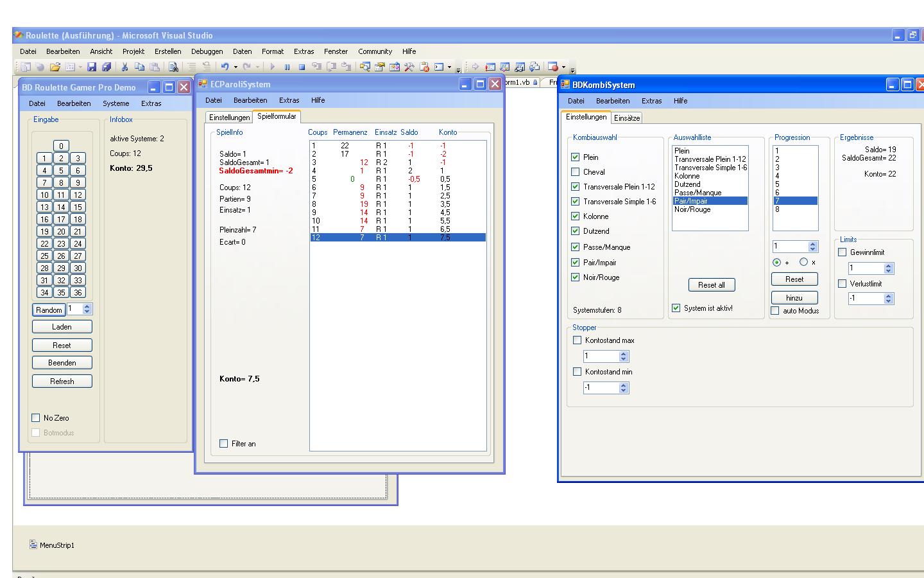
Task: Click the Open File toolbar icon
Action: (55, 67)
